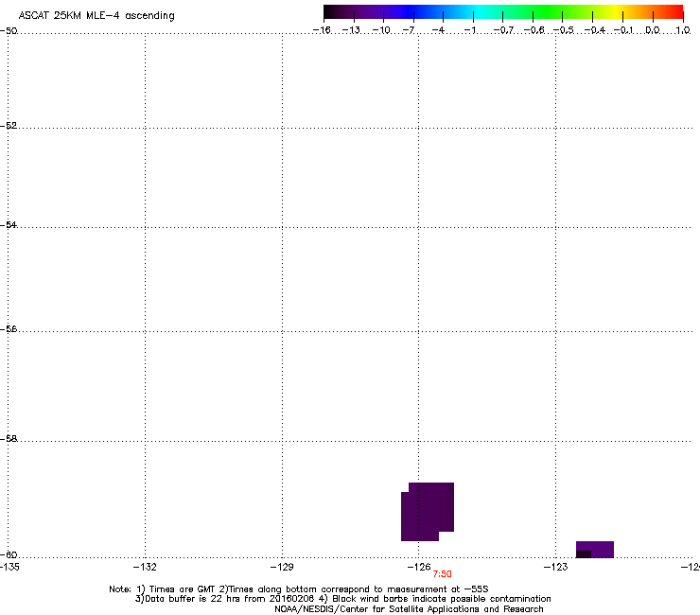This screenshot has width=700, height=615.
Task: Click the latitude label '-58'
Action: tap(9, 439)
